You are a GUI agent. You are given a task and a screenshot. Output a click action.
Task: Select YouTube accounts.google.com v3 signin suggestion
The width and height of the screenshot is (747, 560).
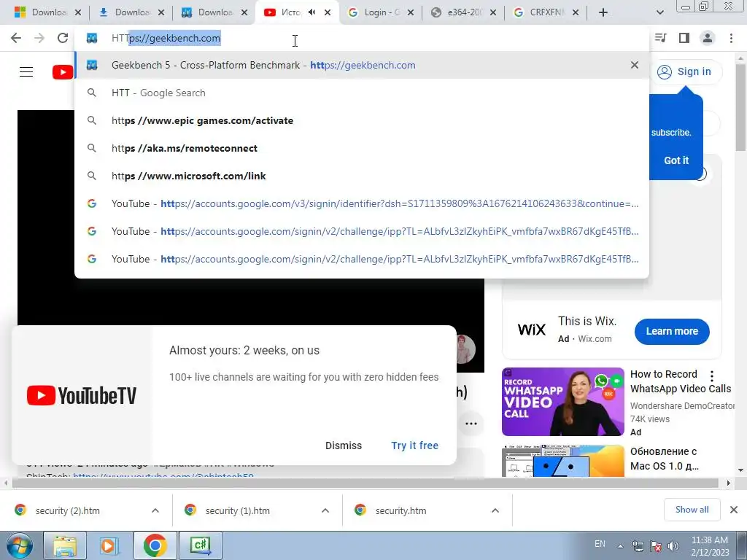point(362,203)
